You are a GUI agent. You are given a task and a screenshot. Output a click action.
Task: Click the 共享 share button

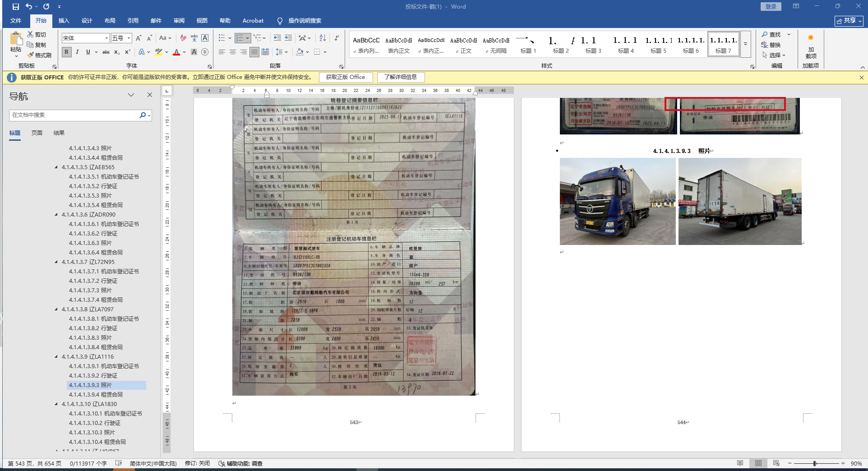pyautogui.click(x=849, y=21)
